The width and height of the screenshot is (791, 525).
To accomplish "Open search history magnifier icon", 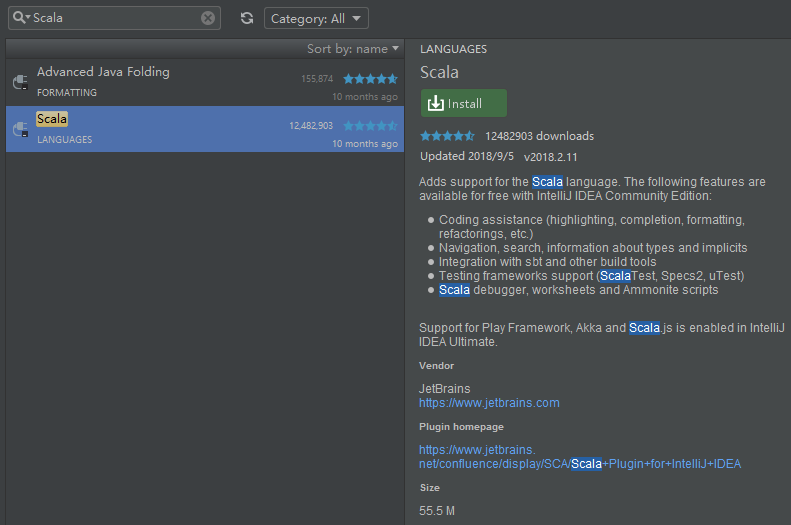I will pos(21,18).
